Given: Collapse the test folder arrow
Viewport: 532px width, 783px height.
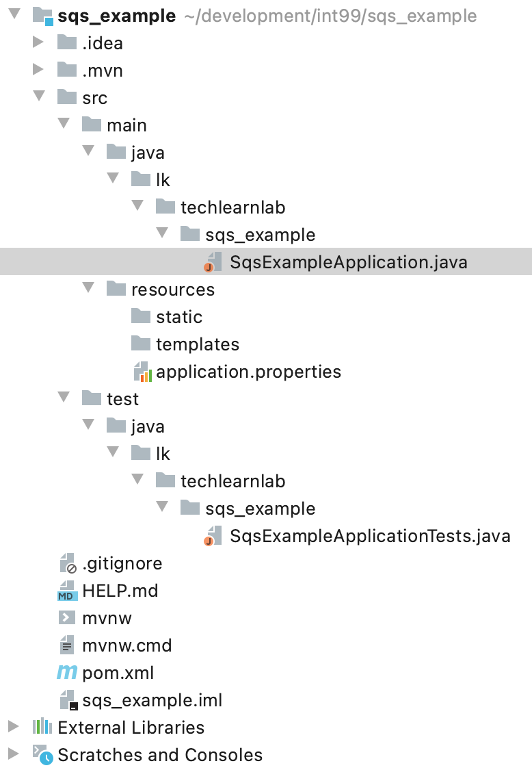Looking at the screenshot, I should click(x=64, y=397).
